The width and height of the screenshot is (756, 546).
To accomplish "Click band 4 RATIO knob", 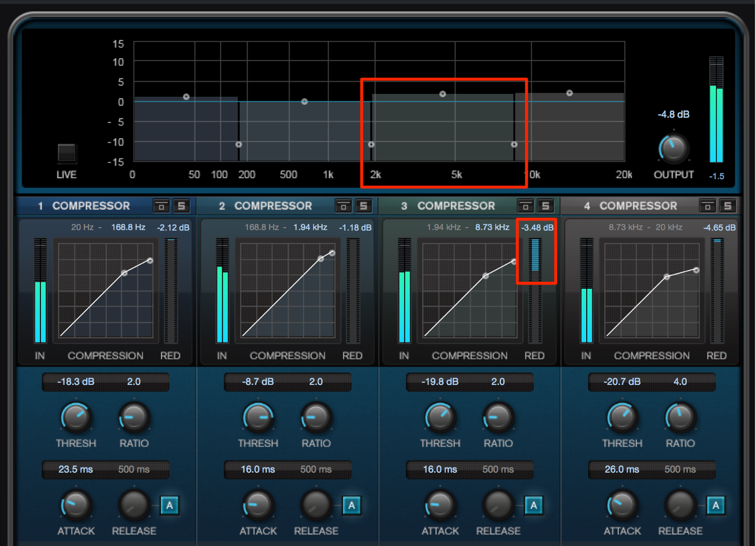I will 680,418.
